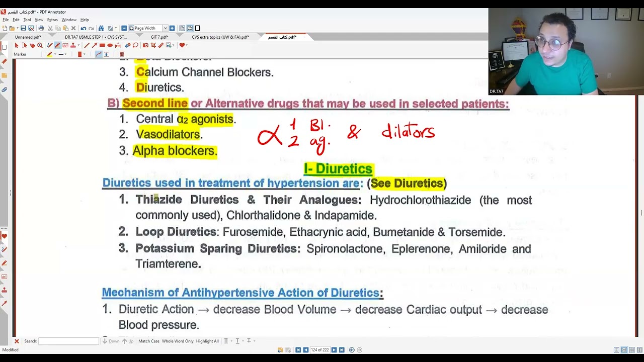The width and height of the screenshot is (644, 362).
Task: Select the Pen tool
Action: click(x=50, y=45)
